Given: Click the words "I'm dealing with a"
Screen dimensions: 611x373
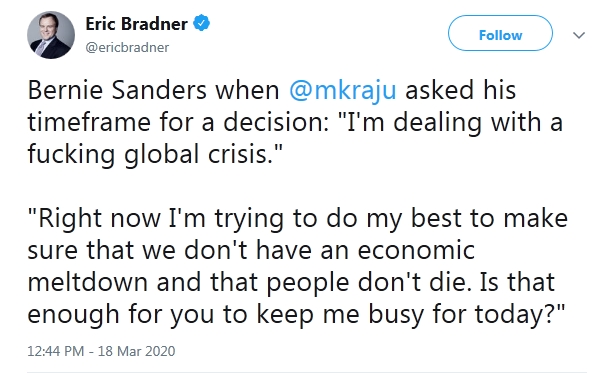Looking at the screenshot, I should pyautogui.click(x=455, y=122).
